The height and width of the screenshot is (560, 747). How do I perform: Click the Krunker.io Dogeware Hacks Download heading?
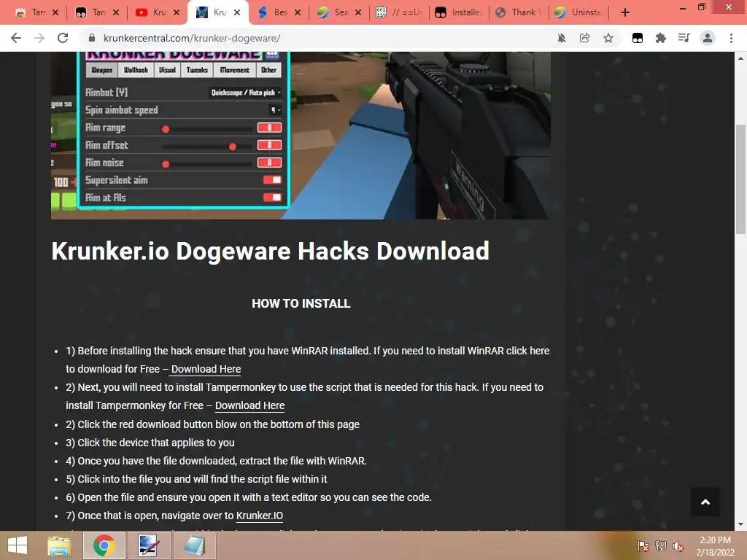click(270, 251)
